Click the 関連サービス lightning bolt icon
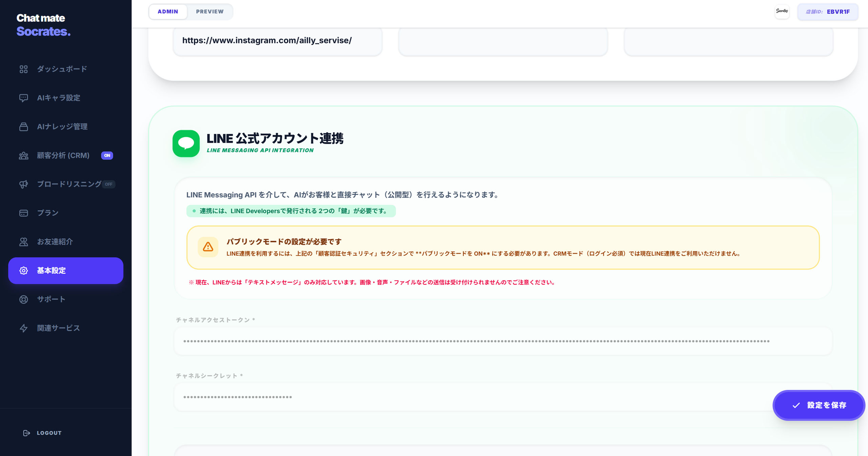 23,328
